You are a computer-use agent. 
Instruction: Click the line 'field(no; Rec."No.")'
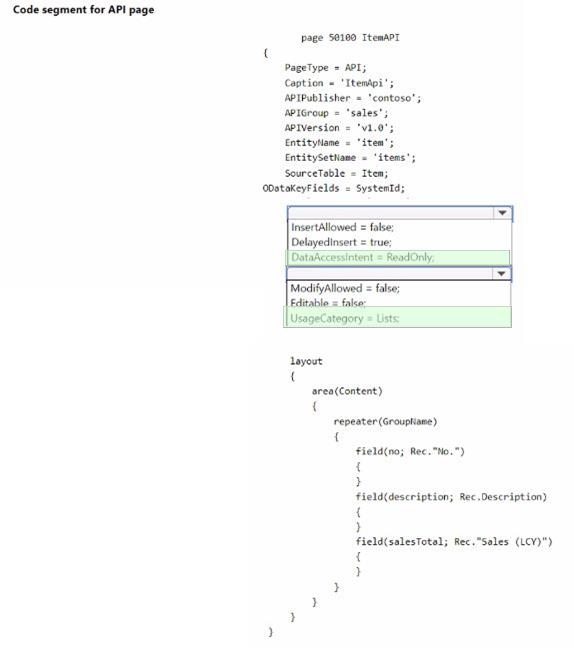click(x=410, y=451)
